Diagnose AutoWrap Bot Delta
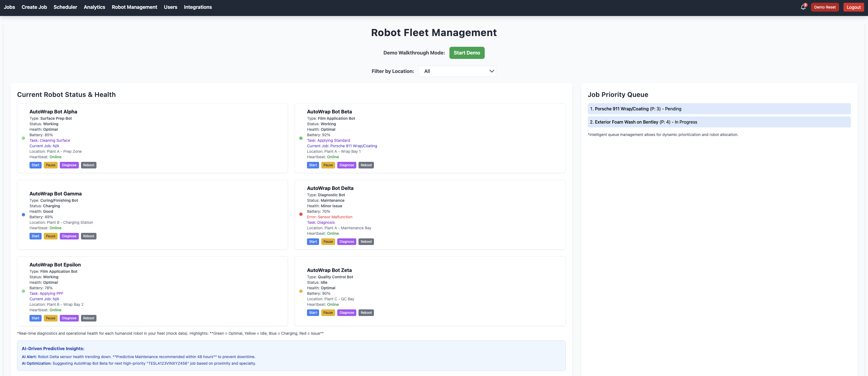Viewport: 868px width, 376px height. point(347,242)
